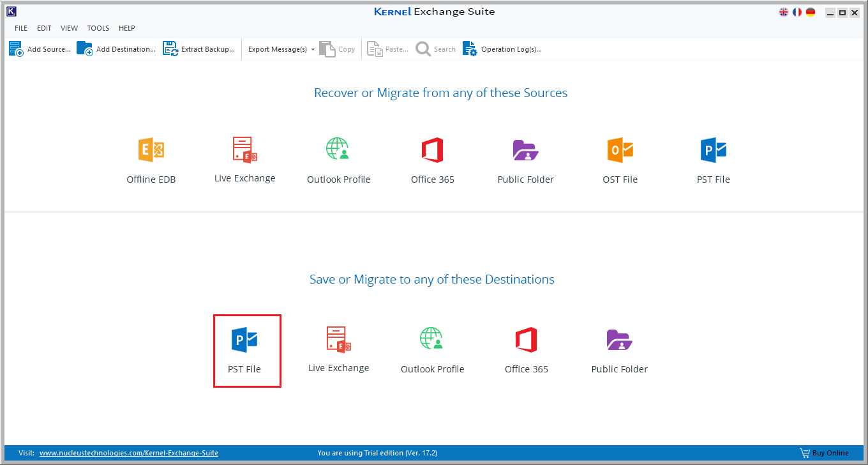Click Add Source toolbar button
This screenshot has width=868, height=465.
40,49
